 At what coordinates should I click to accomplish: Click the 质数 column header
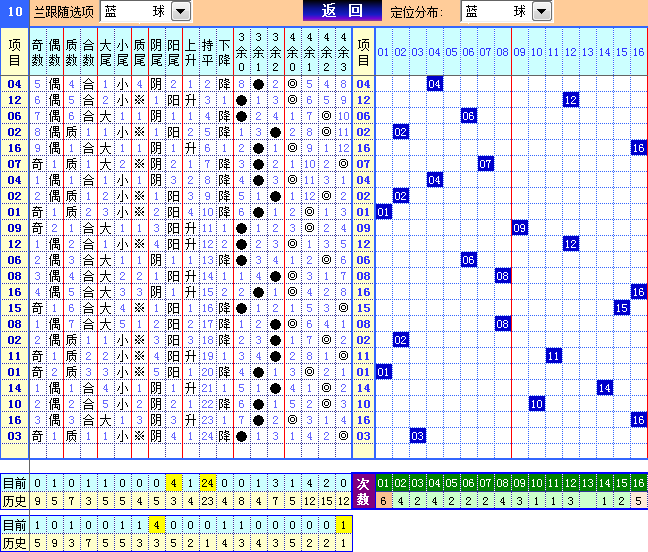[x=71, y=52]
